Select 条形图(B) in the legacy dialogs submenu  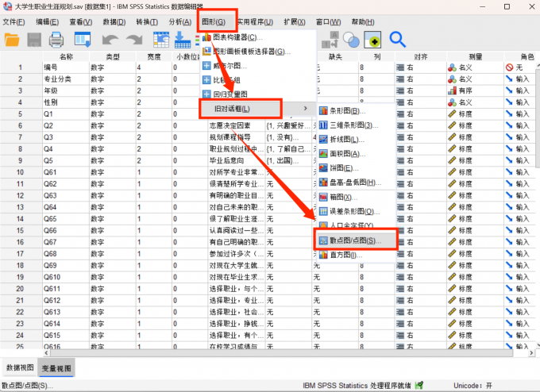357,111
